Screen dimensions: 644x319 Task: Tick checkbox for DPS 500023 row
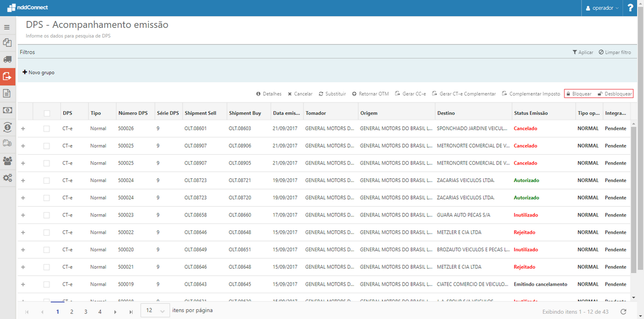[47, 215]
